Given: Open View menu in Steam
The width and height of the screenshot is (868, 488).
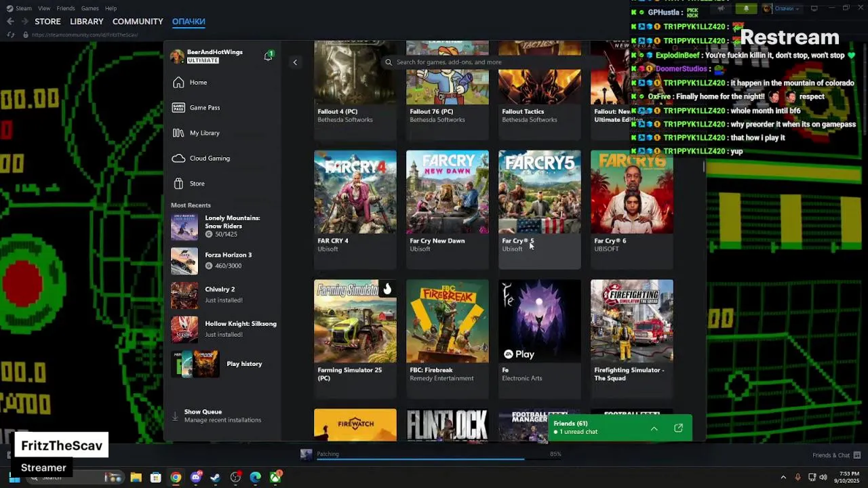Looking at the screenshot, I should [x=44, y=8].
